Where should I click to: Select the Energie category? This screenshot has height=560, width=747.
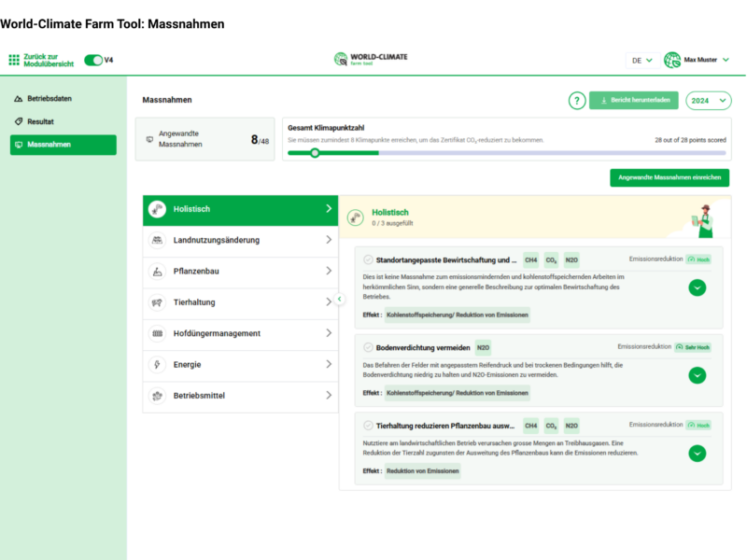point(241,365)
